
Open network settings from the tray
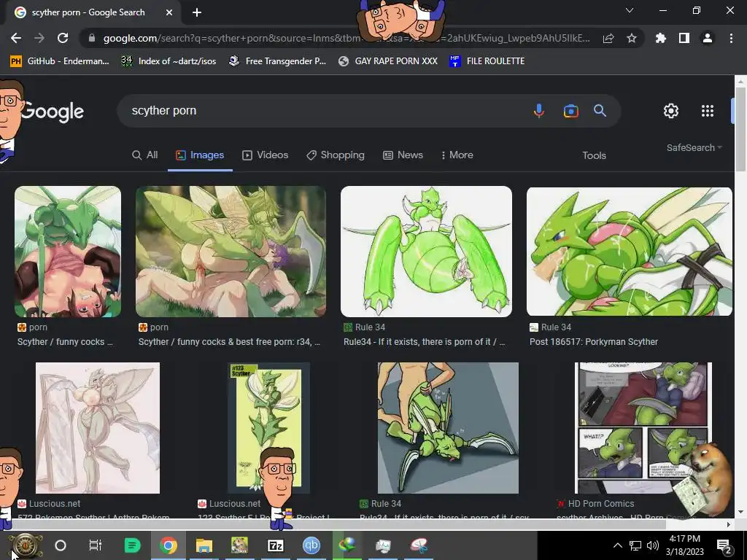click(x=635, y=545)
